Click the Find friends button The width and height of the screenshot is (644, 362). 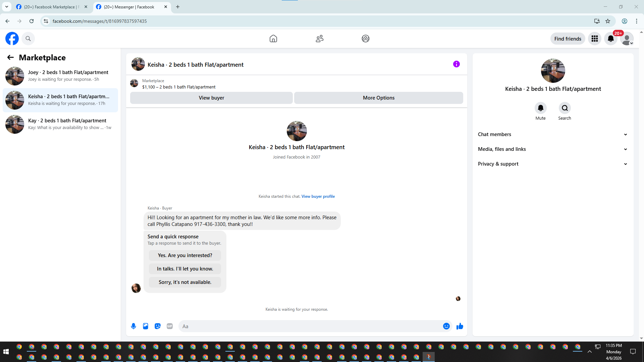pos(568,39)
